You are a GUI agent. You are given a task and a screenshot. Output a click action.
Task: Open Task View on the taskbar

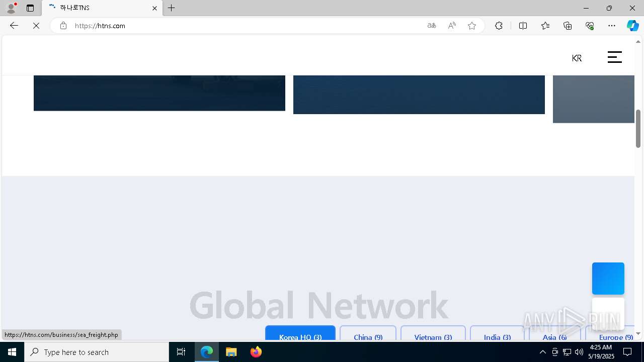[181, 352]
